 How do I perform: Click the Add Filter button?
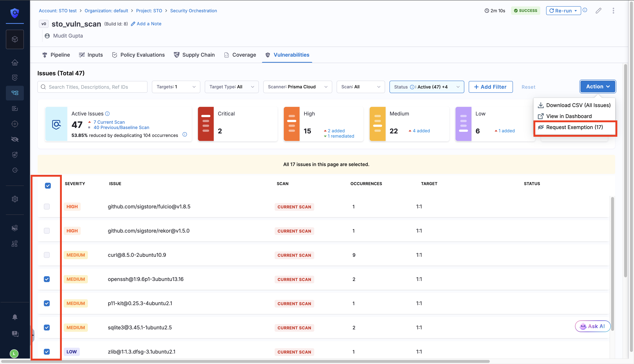click(x=490, y=87)
